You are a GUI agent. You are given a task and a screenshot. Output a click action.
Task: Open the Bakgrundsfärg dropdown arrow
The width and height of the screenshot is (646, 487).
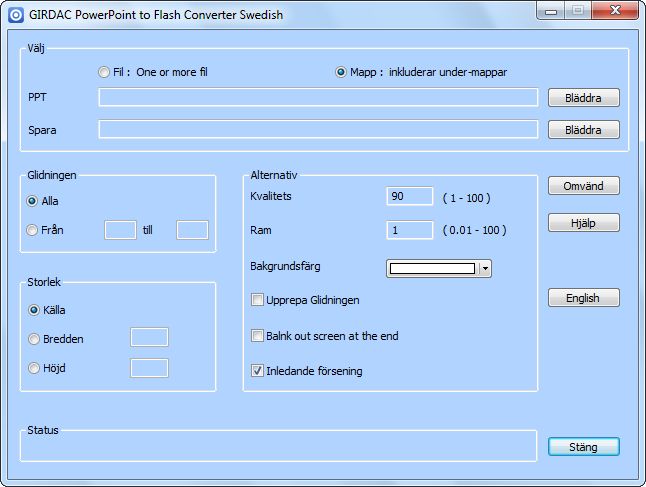(485, 269)
